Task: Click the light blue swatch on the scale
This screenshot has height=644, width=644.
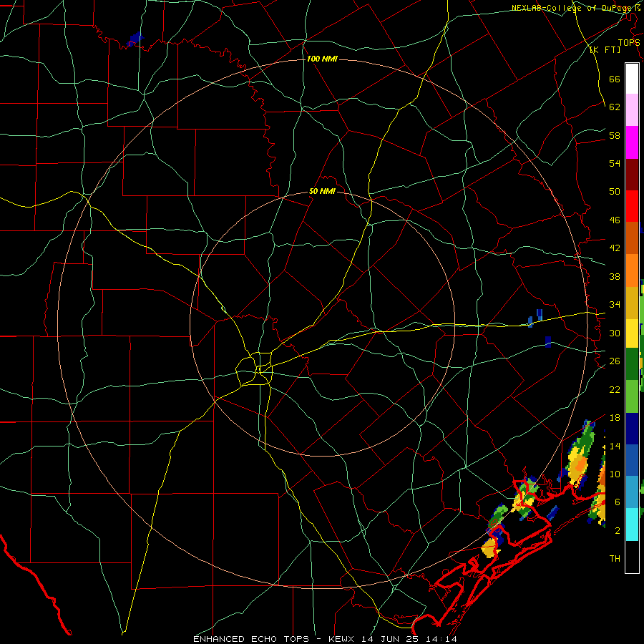Action: pos(632,492)
